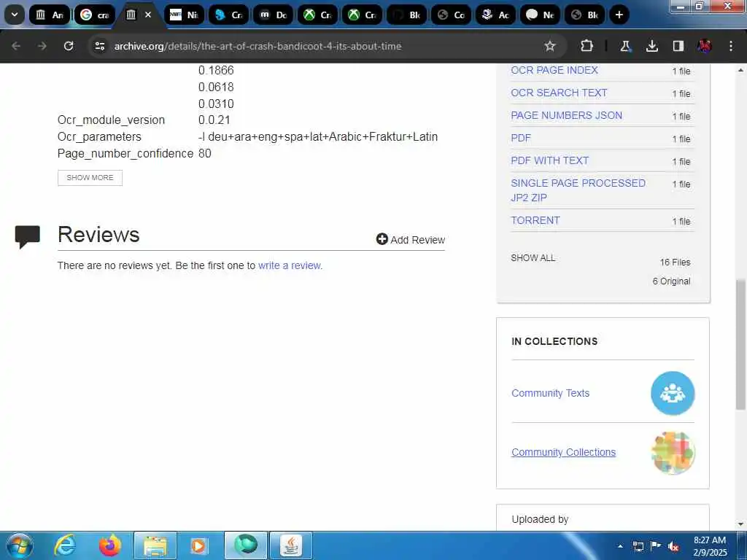Toggle the side panel icon

678,46
